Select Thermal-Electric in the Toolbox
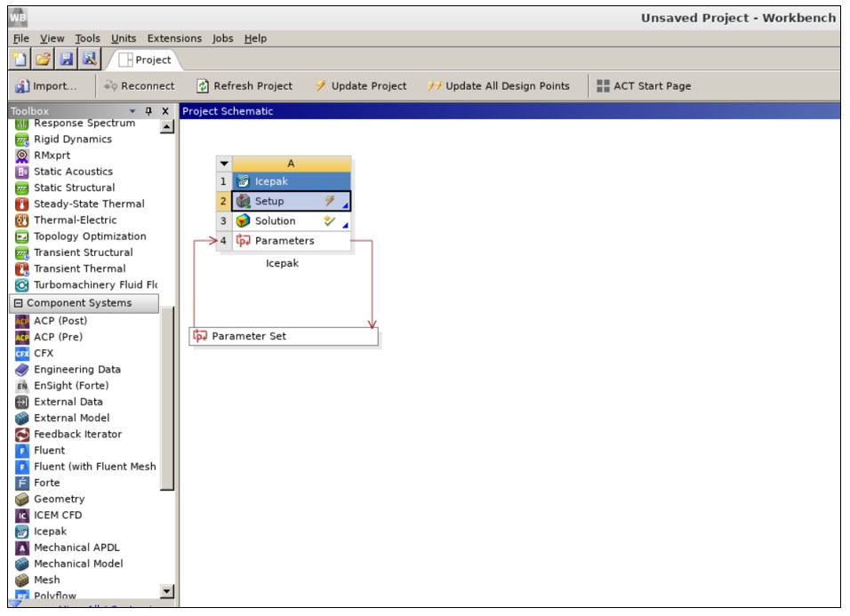This screenshot has height=616, width=850. point(75,220)
